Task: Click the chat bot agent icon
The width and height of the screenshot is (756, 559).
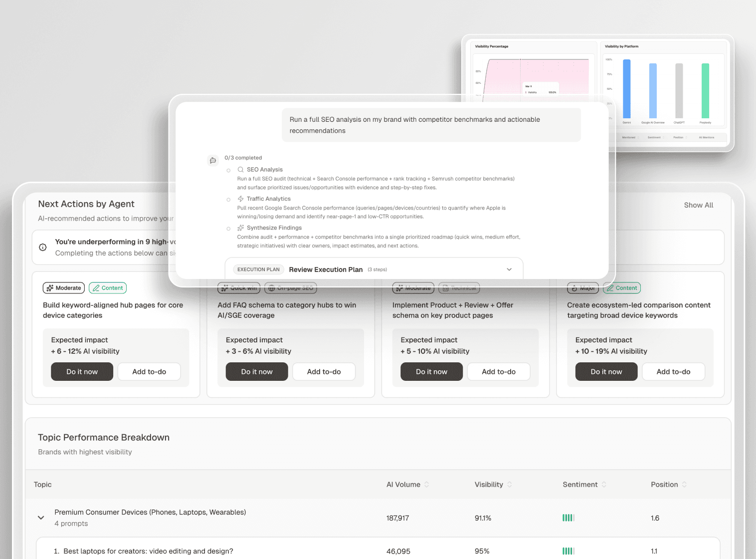Action: tap(213, 161)
